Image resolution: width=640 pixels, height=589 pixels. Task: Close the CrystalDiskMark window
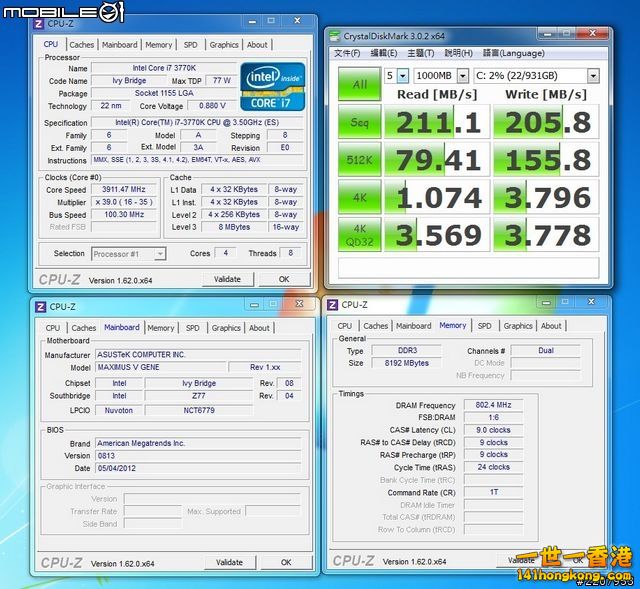[x=594, y=32]
